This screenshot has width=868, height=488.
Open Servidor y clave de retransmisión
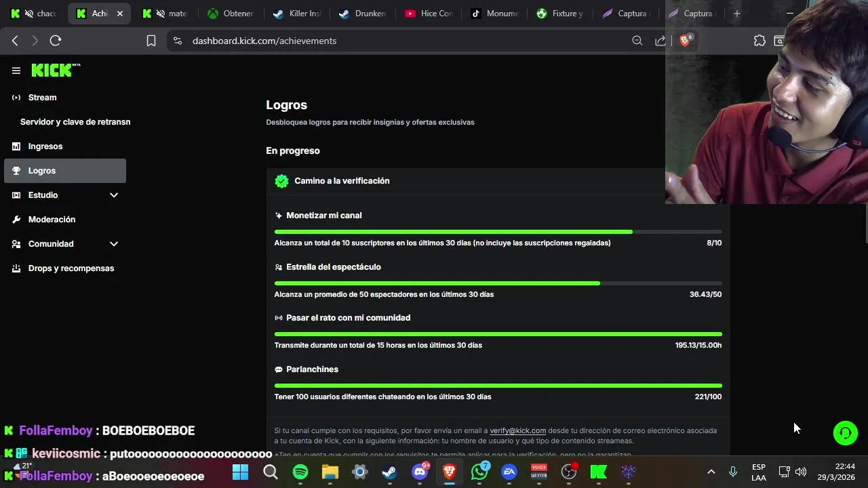pyautogui.click(x=75, y=122)
